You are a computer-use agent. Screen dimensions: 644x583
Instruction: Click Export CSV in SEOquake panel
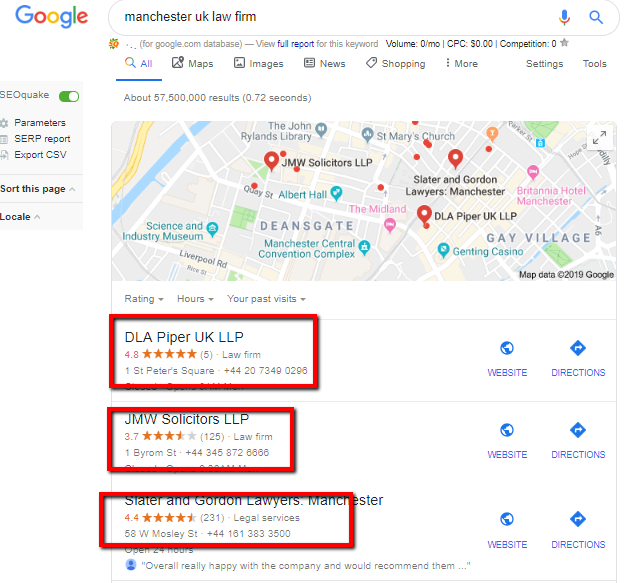coord(40,155)
